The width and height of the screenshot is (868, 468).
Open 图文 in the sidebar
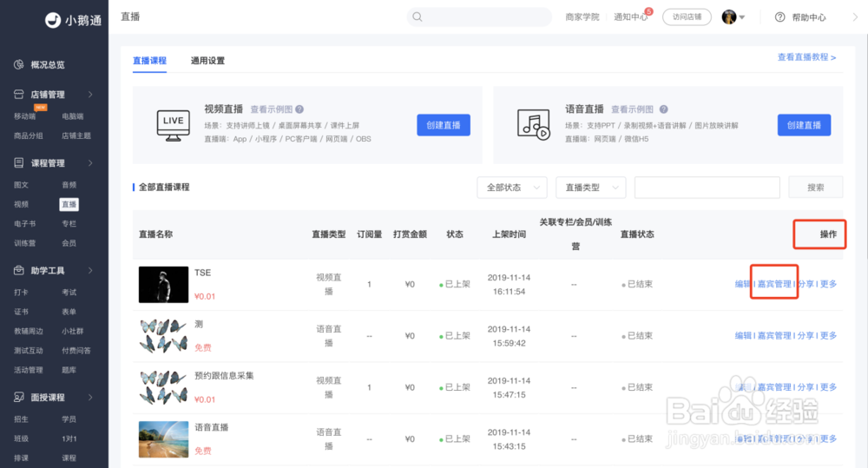click(x=21, y=185)
